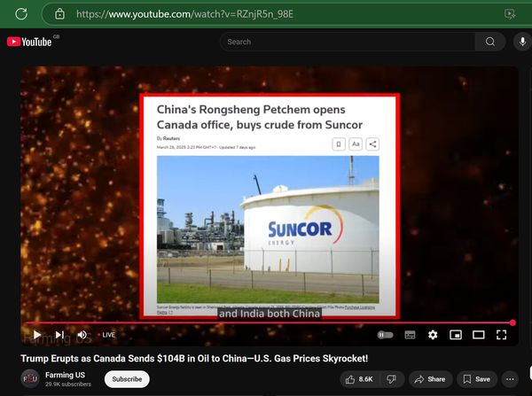
Task: Click the video frame showing Suncor article
Action: [270, 206]
